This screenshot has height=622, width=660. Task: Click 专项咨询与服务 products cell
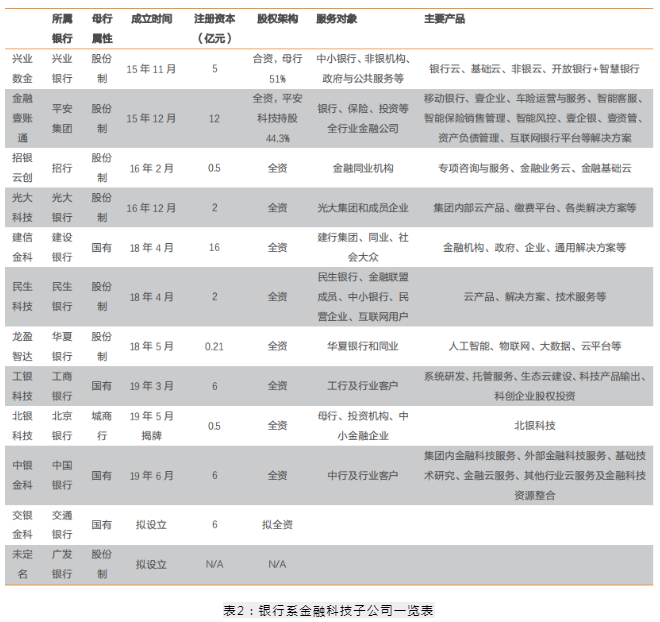click(x=535, y=168)
